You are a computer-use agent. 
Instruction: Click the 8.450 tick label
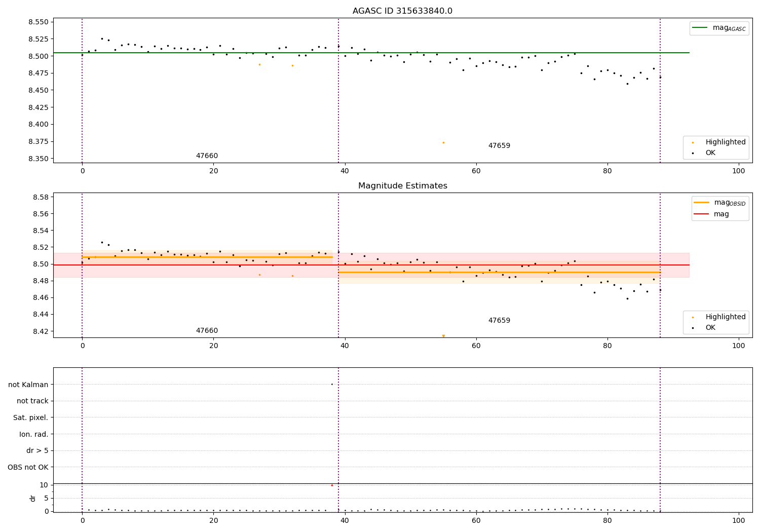[38, 90]
